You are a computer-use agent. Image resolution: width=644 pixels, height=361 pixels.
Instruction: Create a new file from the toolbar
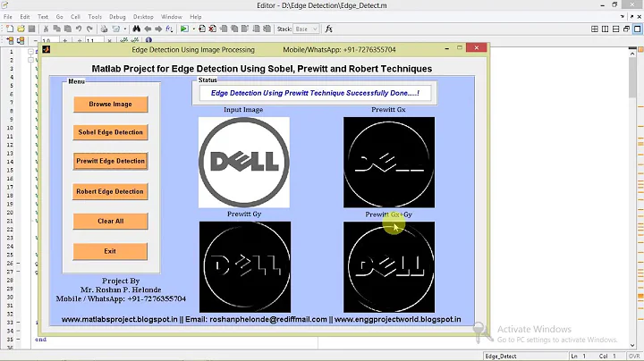10,29
